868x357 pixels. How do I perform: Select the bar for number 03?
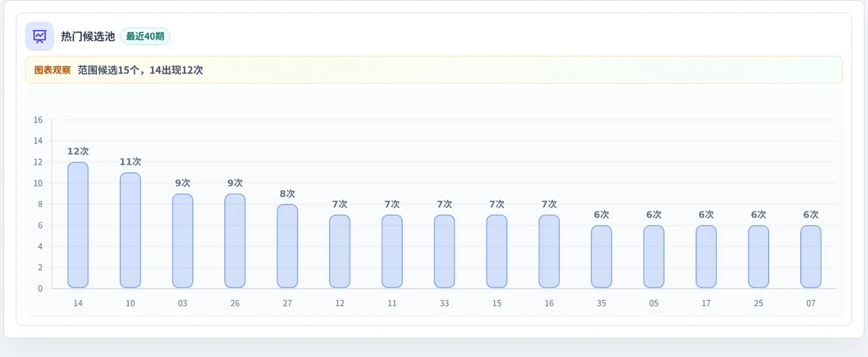(x=182, y=241)
